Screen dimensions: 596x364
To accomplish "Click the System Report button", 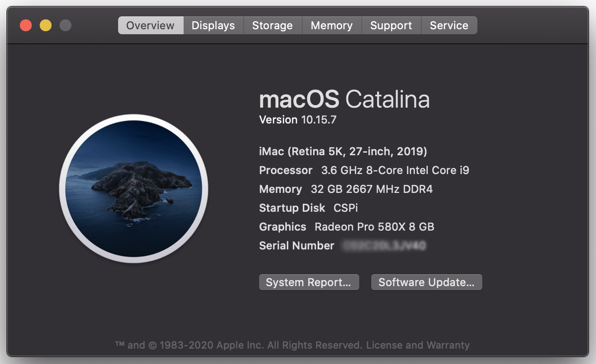I will pos(309,282).
